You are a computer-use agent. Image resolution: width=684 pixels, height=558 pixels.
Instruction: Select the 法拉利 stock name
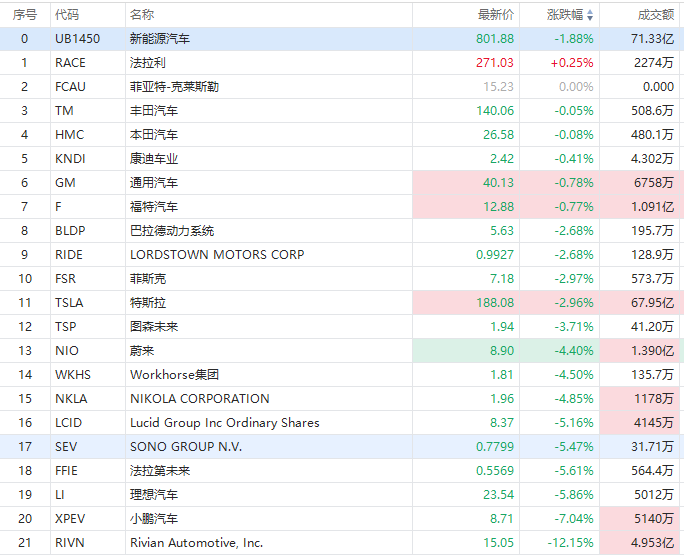[148, 63]
